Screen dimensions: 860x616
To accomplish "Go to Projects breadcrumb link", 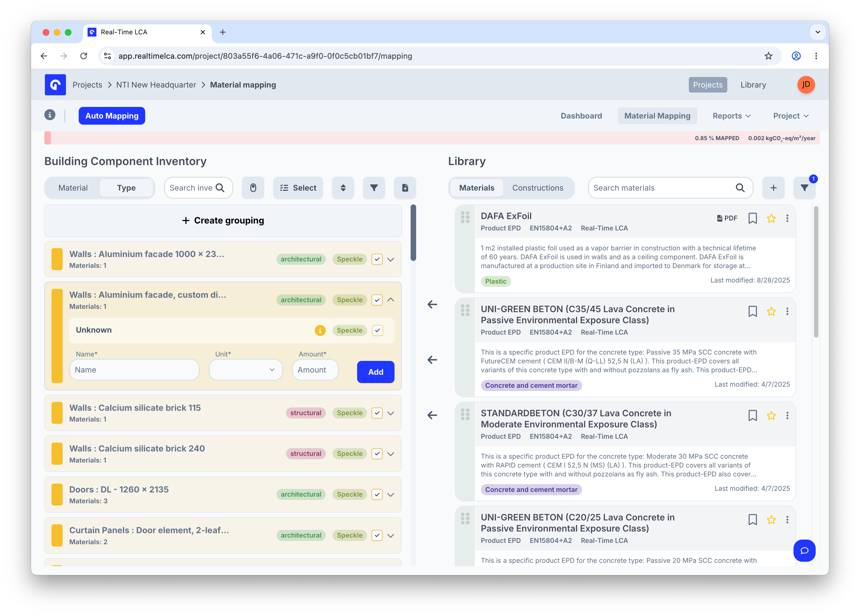I will [87, 84].
